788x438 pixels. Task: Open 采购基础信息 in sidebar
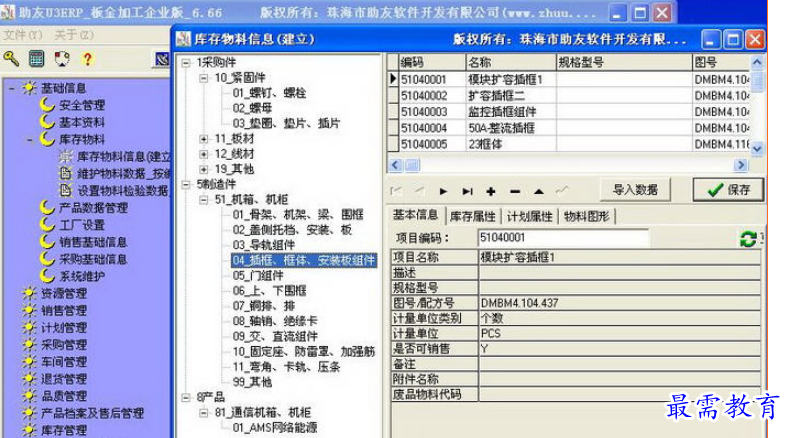[x=93, y=259]
